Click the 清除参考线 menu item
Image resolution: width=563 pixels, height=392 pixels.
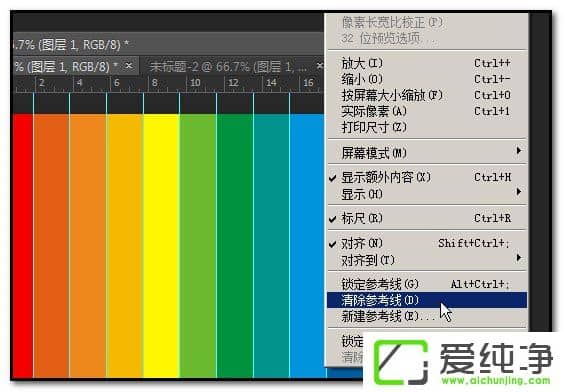[x=427, y=300]
